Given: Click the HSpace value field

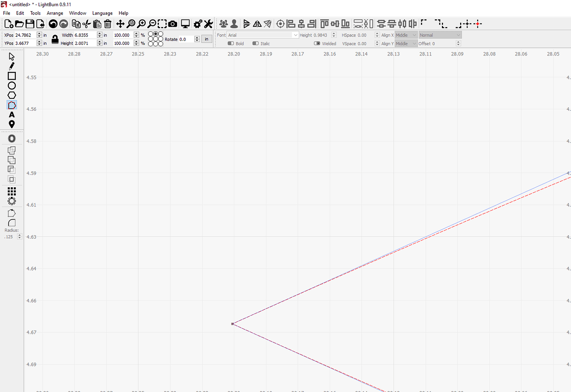Looking at the screenshot, I should [x=366, y=35].
